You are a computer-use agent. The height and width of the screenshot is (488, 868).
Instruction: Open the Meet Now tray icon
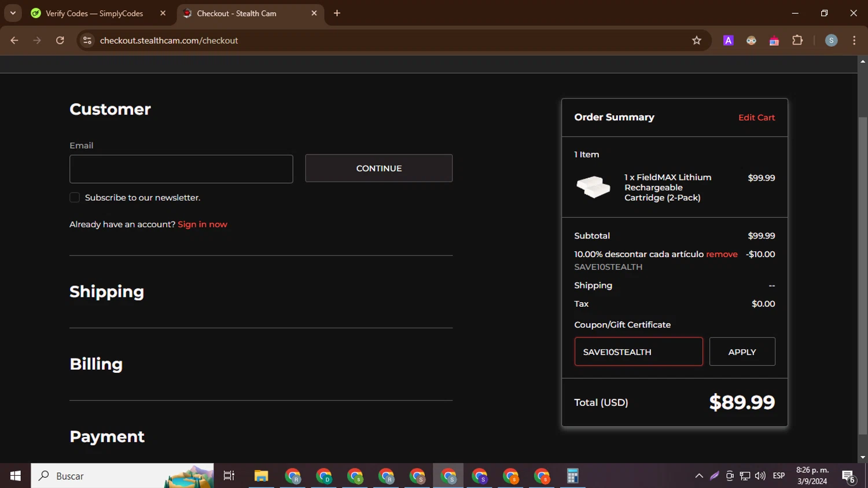coord(730,476)
